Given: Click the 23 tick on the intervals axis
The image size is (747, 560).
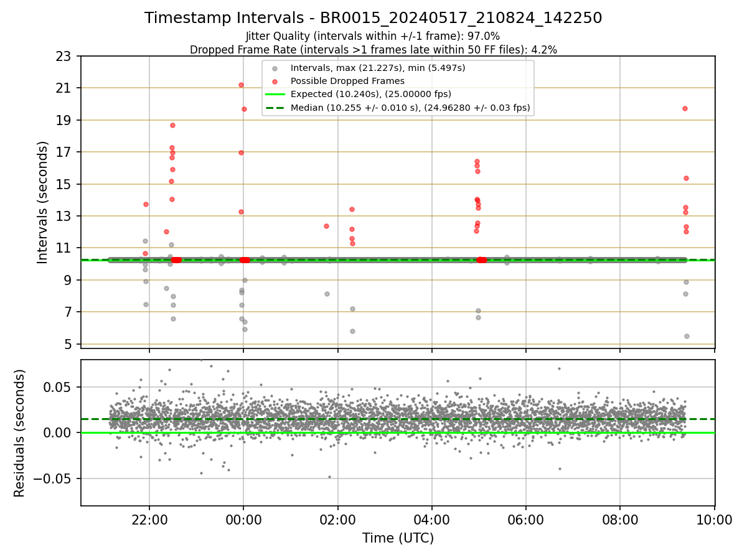Looking at the screenshot, I should 65,56.
